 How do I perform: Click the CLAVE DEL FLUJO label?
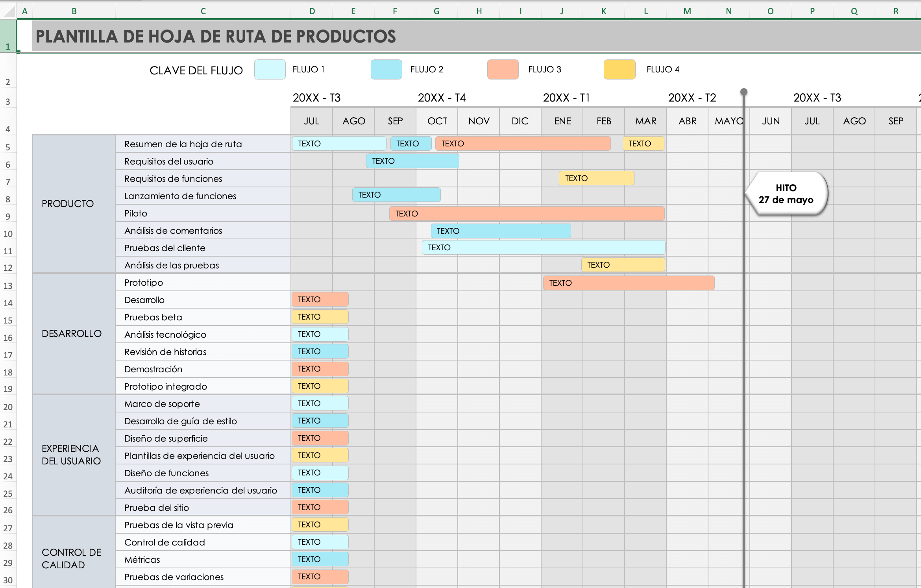point(196,70)
